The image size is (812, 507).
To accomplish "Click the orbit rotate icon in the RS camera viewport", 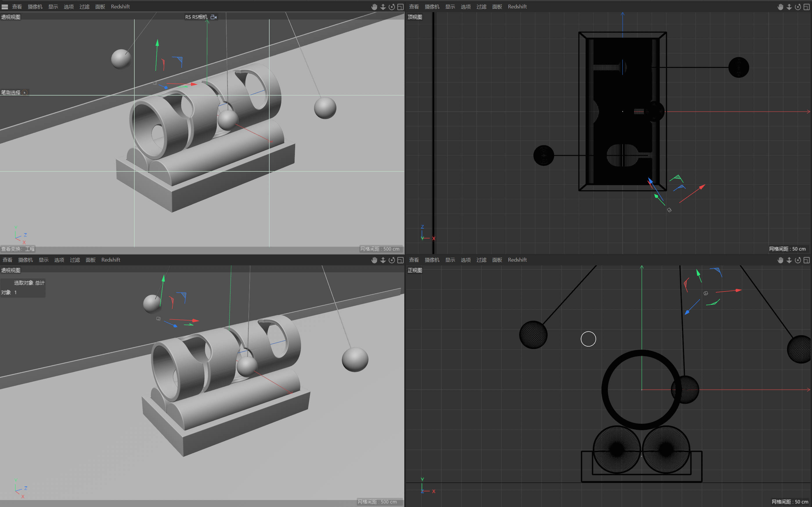I will pos(391,7).
